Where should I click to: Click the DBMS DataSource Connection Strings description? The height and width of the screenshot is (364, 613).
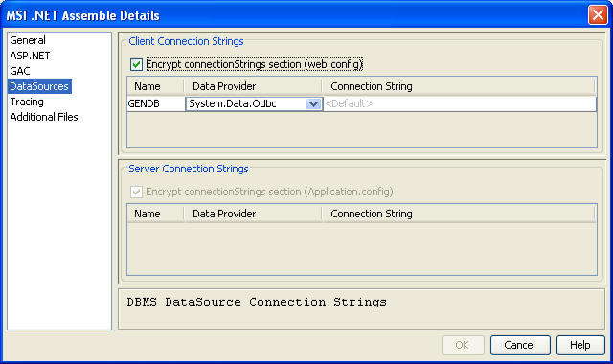click(257, 302)
